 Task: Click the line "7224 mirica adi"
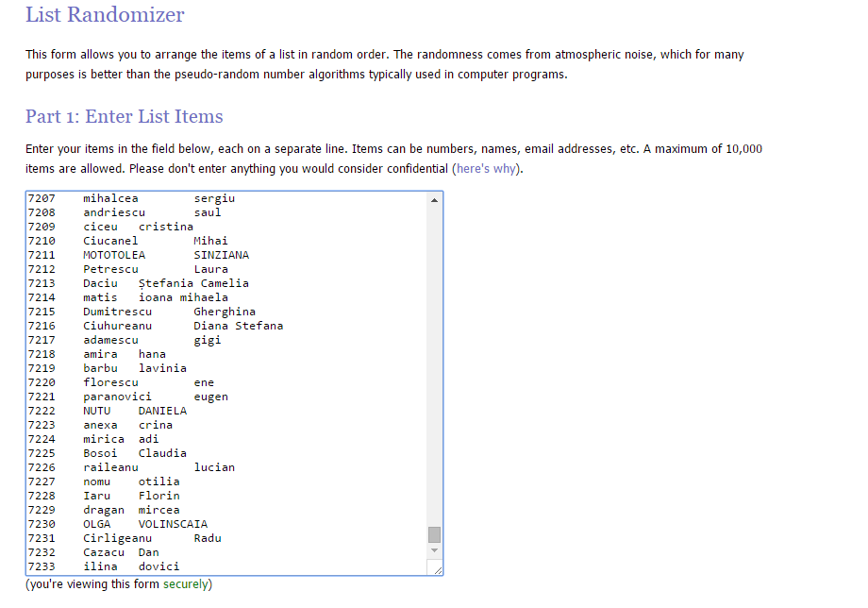[93, 439]
